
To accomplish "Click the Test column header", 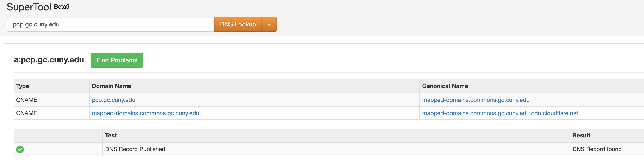I will click(111, 135).
